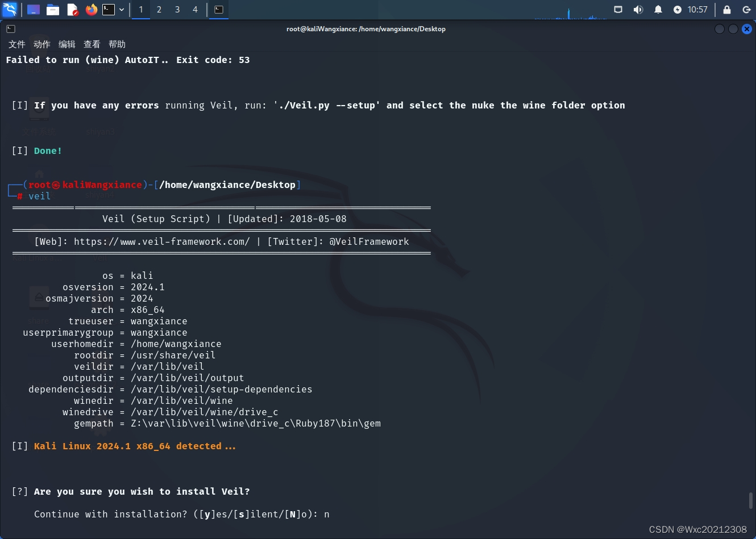
Task: Maximize the terminal window
Action: [733, 29]
